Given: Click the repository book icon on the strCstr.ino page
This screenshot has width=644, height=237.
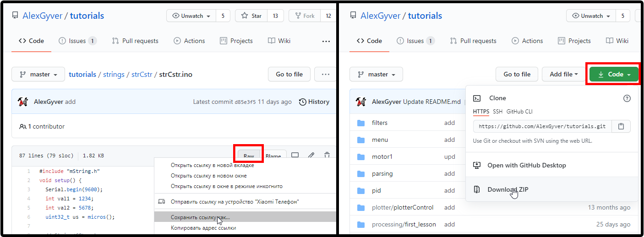Looking at the screenshot, I should coord(15,16).
